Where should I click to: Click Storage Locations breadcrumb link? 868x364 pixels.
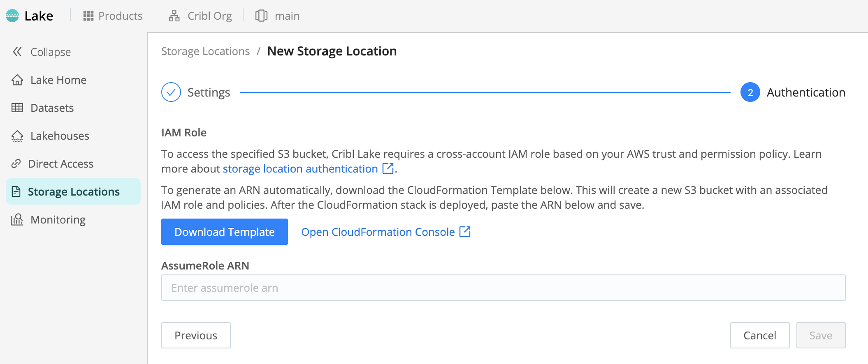click(x=205, y=51)
